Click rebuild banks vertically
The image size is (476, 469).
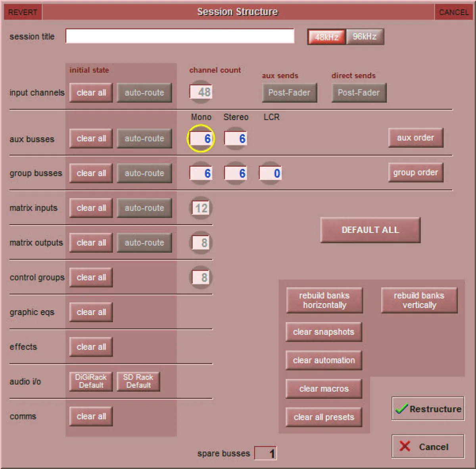419,300
